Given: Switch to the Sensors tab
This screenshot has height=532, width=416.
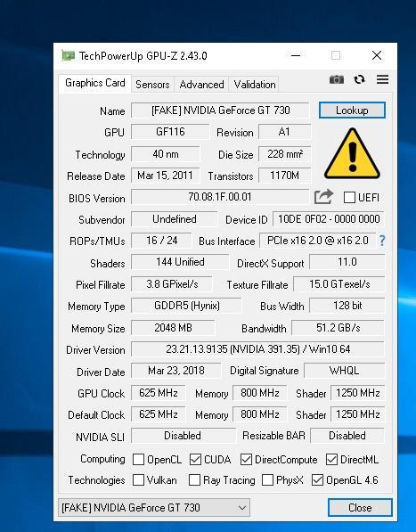Looking at the screenshot, I should coord(152,84).
